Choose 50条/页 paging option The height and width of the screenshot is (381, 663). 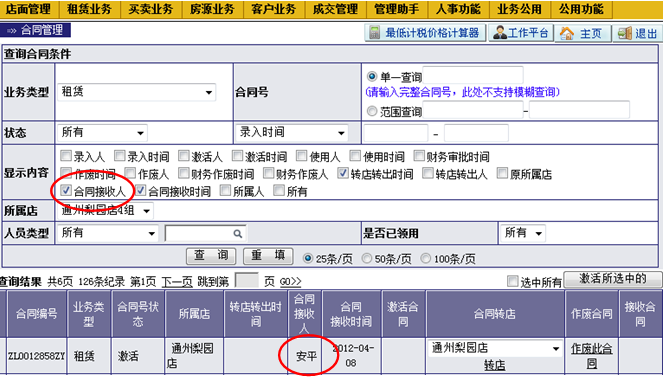pos(367,258)
